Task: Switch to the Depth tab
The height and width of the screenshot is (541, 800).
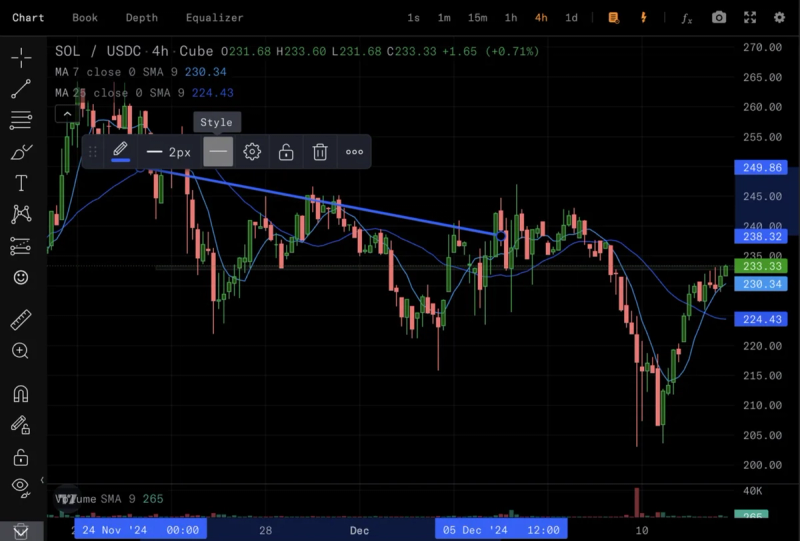Action: click(142, 18)
